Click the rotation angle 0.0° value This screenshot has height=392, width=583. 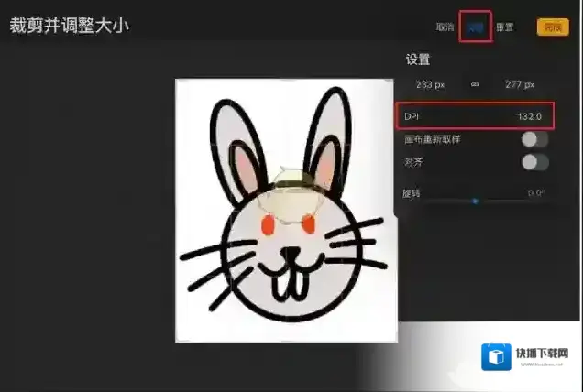click(535, 193)
